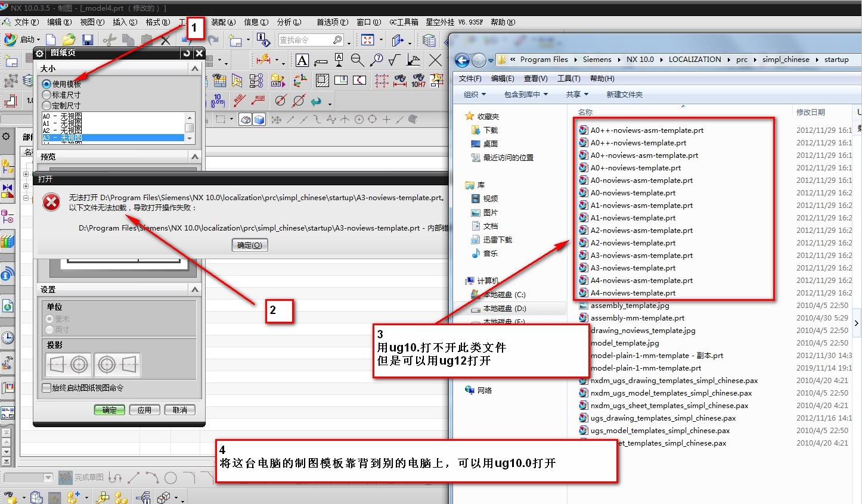
Task: Click 新建文件夹 in Explorer toolbar
Action: [x=624, y=94]
